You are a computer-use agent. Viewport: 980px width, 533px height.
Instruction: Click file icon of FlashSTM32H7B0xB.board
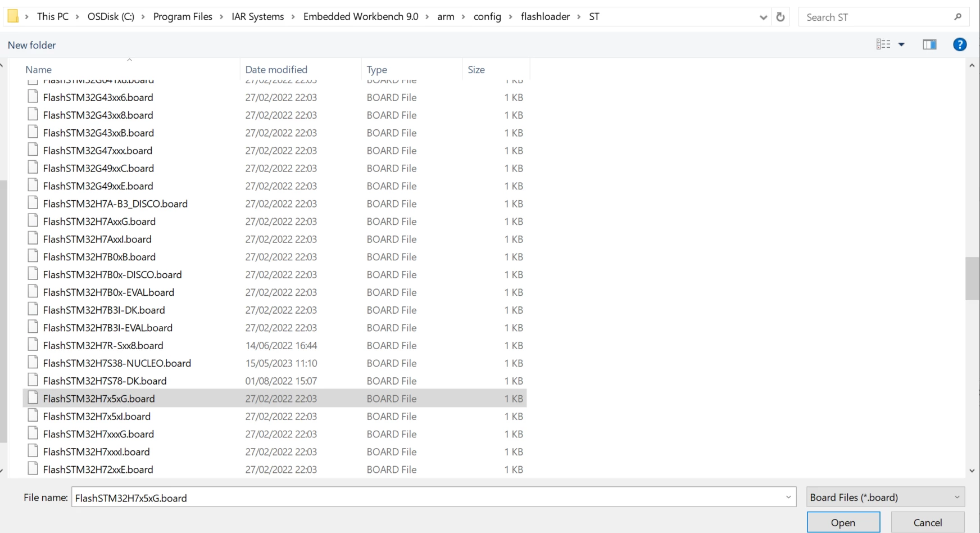coord(33,256)
